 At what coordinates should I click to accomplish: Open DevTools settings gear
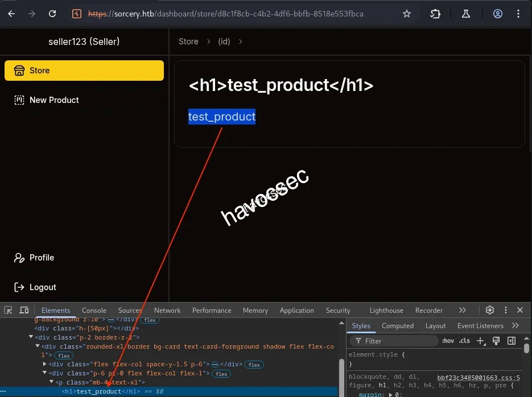(x=489, y=310)
